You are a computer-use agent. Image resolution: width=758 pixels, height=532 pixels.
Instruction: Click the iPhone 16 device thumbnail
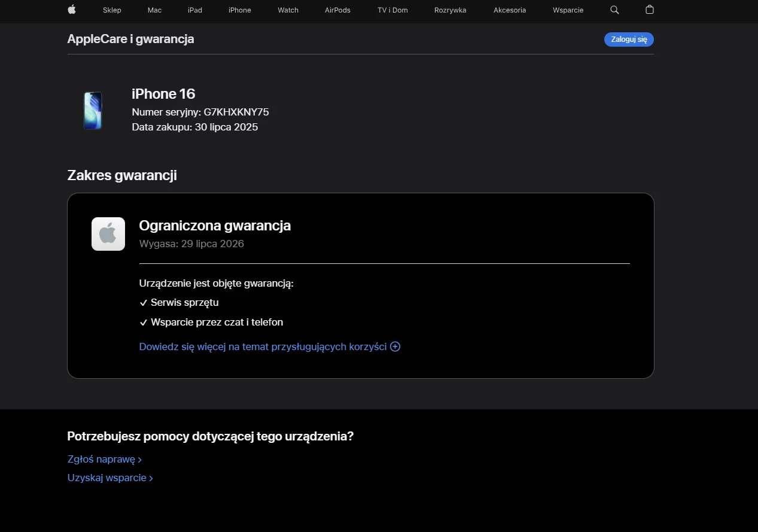coord(93,110)
